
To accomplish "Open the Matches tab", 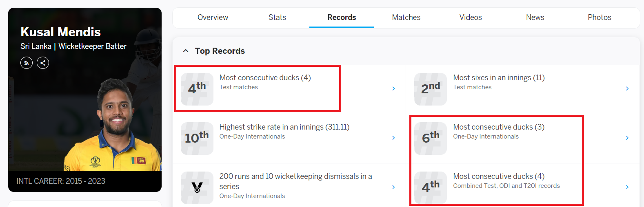I will click(406, 18).
